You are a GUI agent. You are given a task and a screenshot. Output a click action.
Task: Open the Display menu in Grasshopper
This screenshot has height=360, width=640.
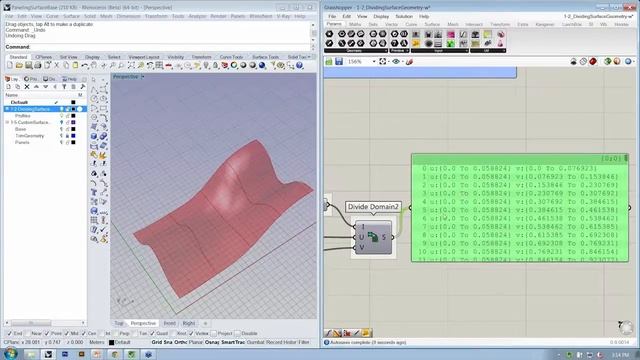381,16
